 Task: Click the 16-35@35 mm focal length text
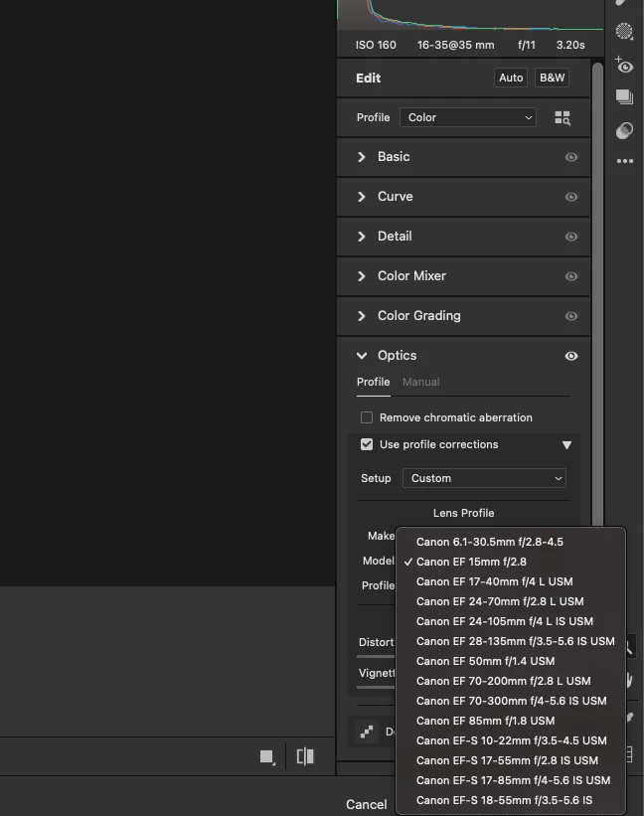click(456, 46)
